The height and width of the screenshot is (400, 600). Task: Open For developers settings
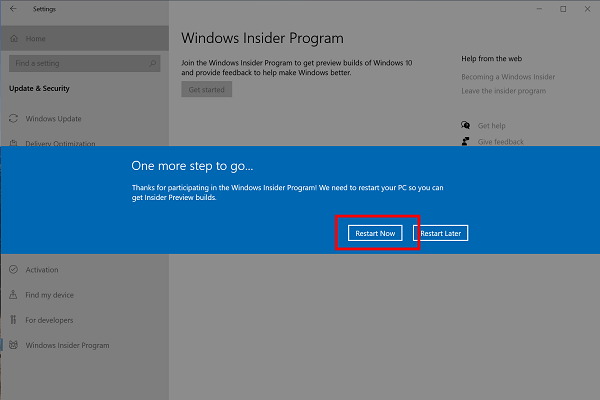pos(85,320)
